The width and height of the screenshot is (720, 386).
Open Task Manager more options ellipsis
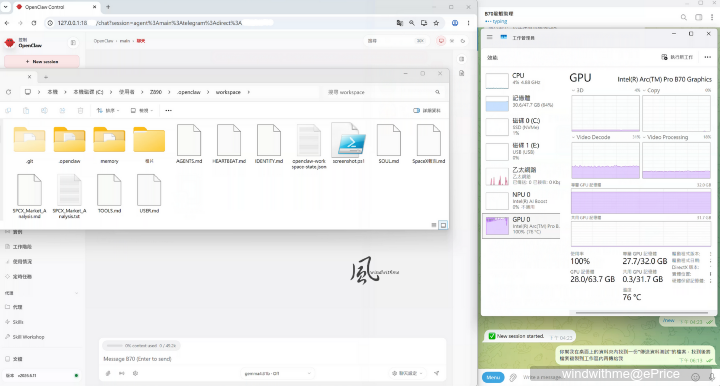(708, 57)
